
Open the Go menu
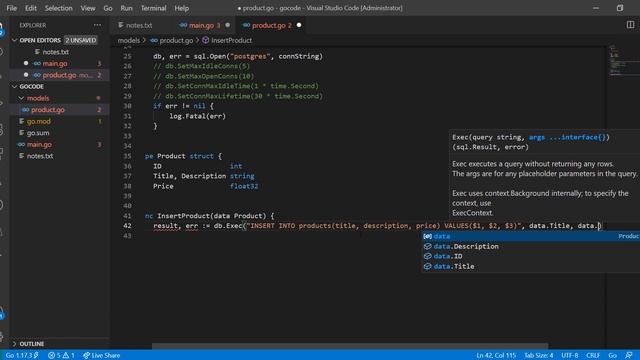(108, 8)
